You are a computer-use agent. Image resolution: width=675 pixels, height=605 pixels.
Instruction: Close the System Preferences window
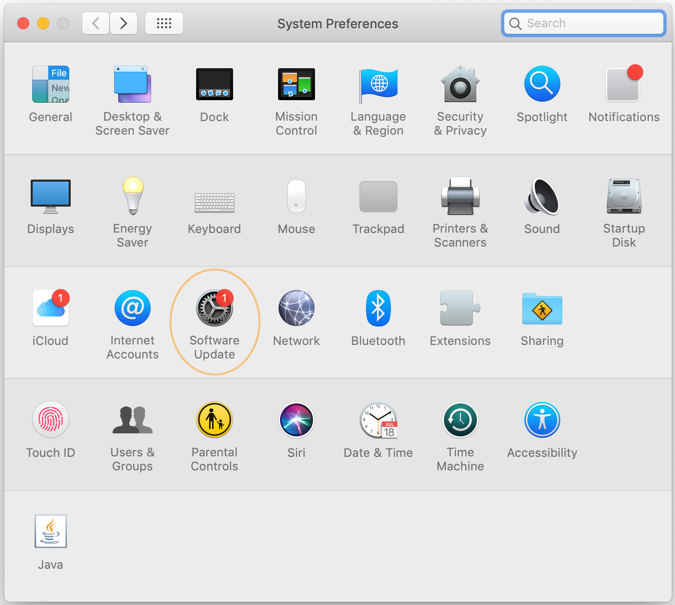point(23,23)
